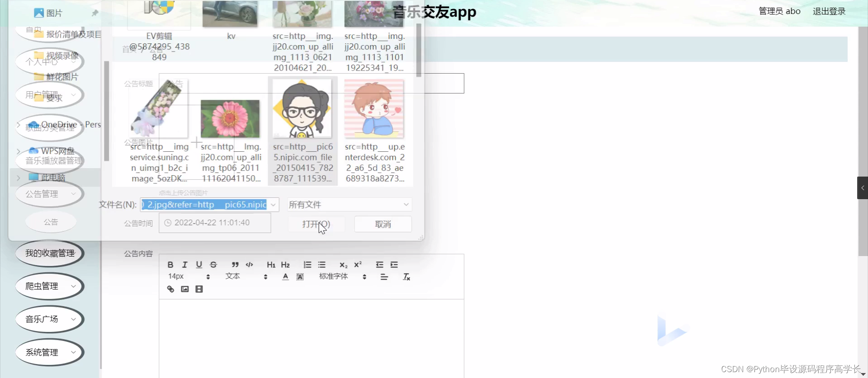Screen dimensions: 868x378
Task: Click the 管理员 abo account label
Action: 779,11
